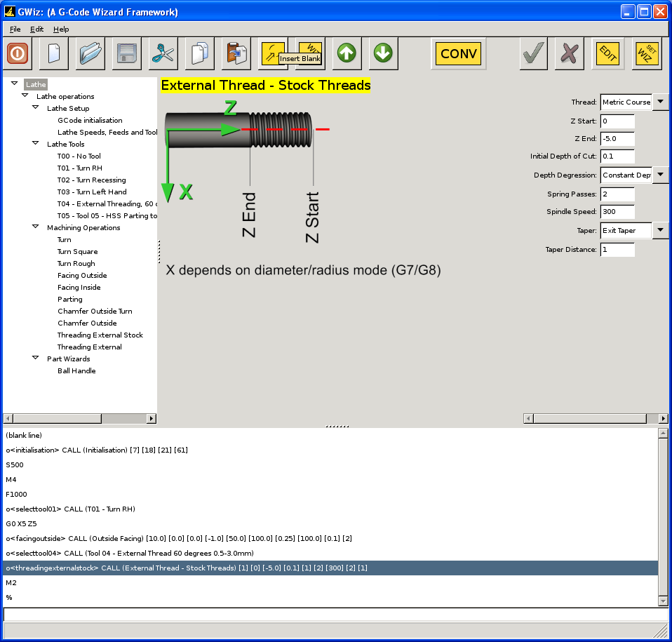The width and height of the screenshot is (672, 642).
Task: Select Chamfer Outside Turn operation
Action: click(95, 311)
